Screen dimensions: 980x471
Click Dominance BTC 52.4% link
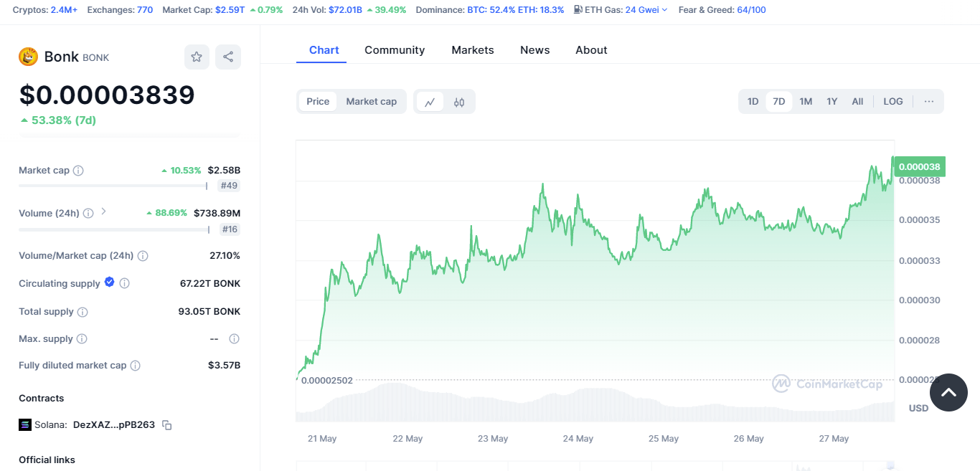click(490, 10)
